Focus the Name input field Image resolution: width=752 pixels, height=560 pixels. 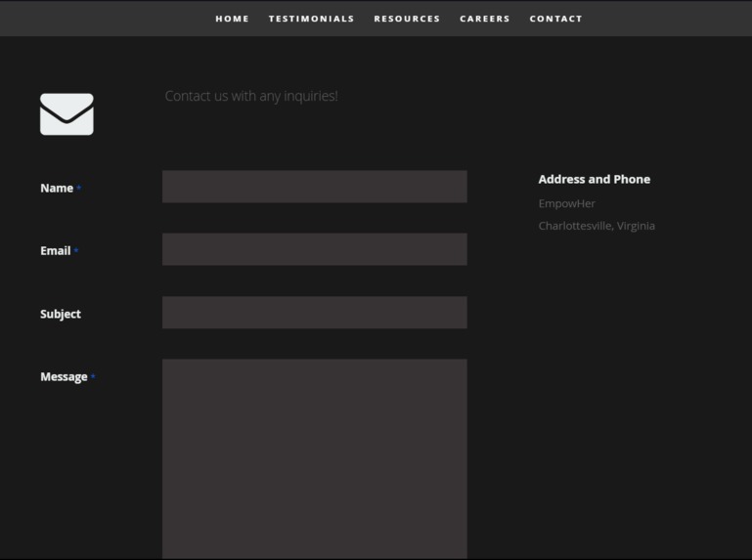tap(315, 187)
